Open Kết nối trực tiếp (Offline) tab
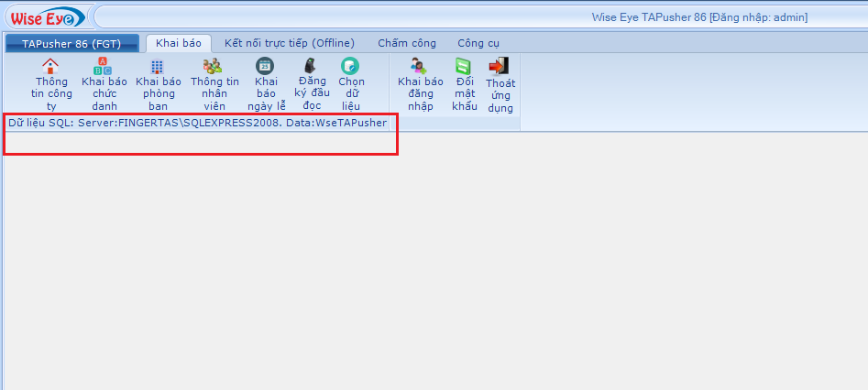 [x=289, y=43]
